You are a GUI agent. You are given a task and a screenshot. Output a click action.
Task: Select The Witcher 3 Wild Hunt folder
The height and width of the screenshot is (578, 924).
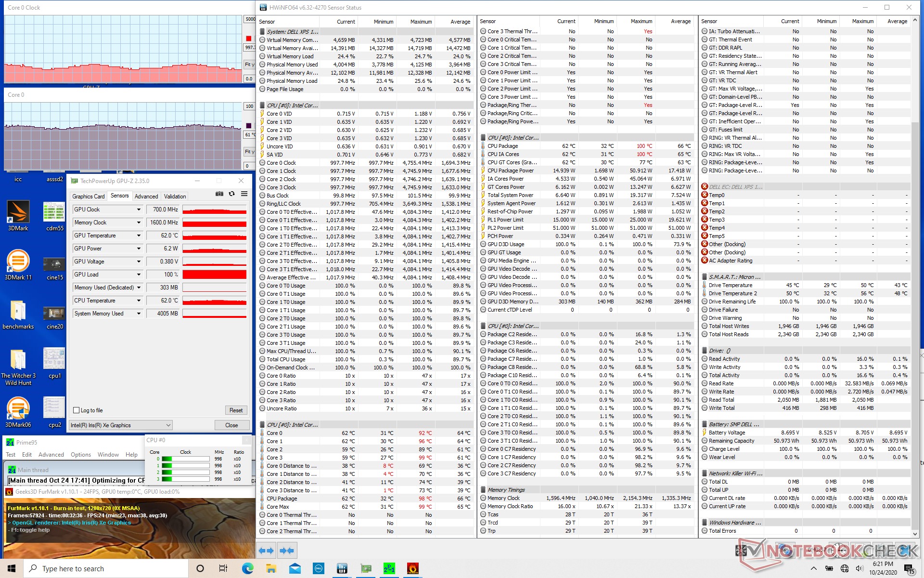(18, 367)
